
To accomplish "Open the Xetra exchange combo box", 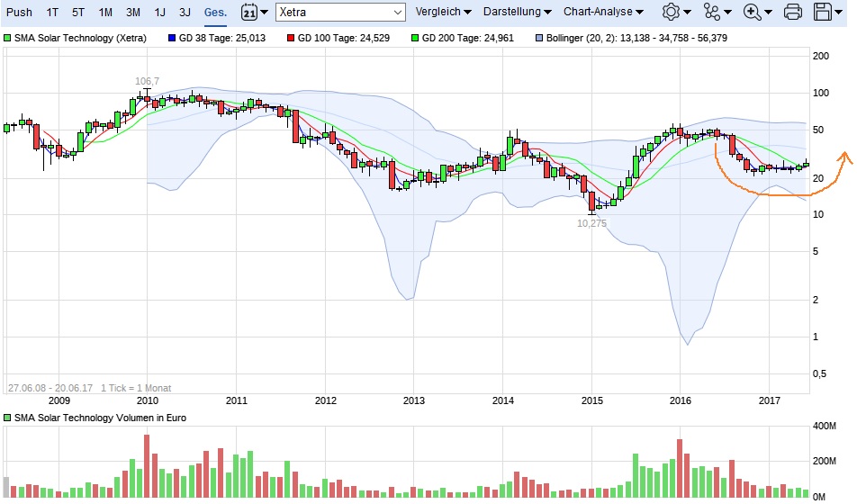I will pyautogui.click(x=340, y=12).
